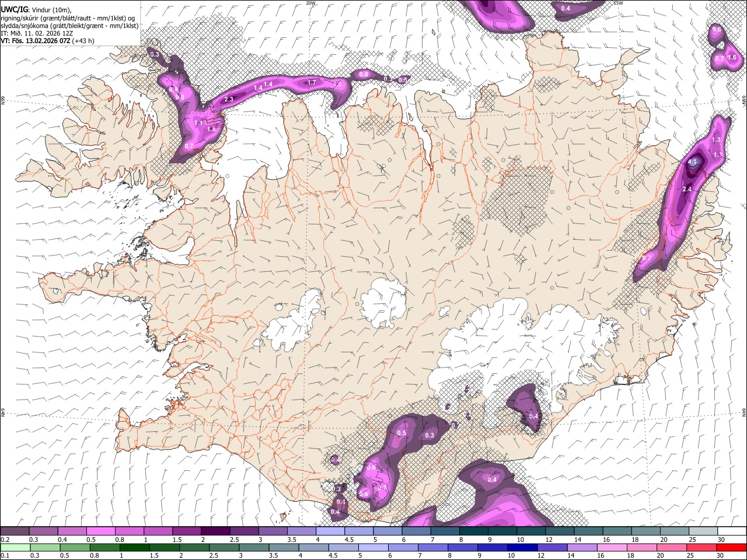Click the 1.0 precipitation value on the map
747x560 pixels.
pos(337,84)
